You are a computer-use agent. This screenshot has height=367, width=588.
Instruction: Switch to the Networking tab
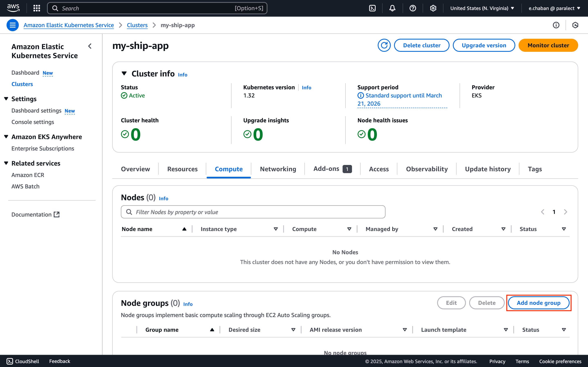coord(278,169)
